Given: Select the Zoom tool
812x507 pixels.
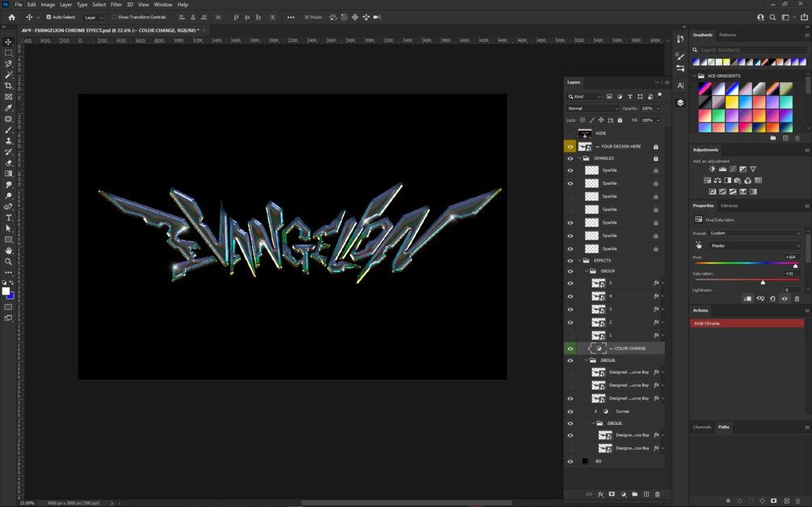Looking at the screenshot, I should pyautogui.click(x=8, y=262).
